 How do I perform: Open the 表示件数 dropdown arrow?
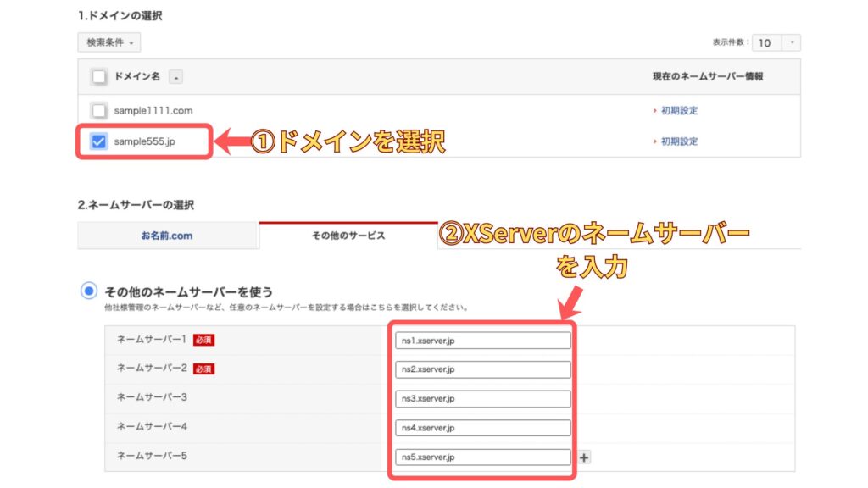coord(792,42)
